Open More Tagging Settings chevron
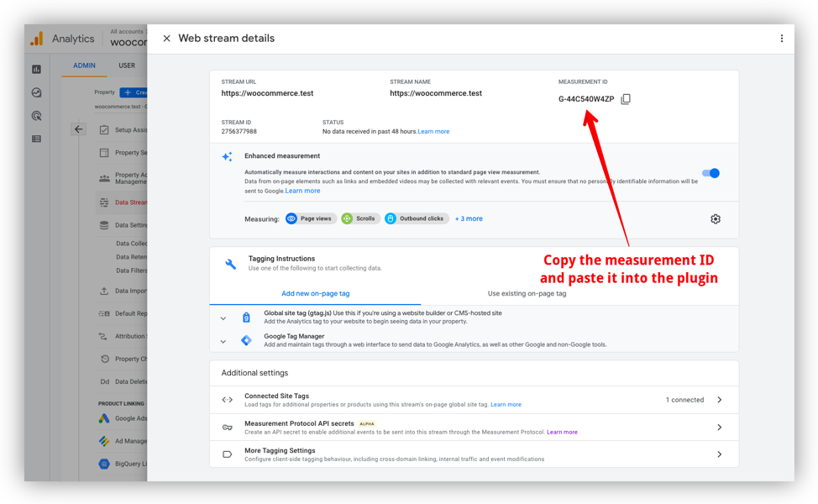Viewport: 818px width, 504px height. [x=720, y=454]
